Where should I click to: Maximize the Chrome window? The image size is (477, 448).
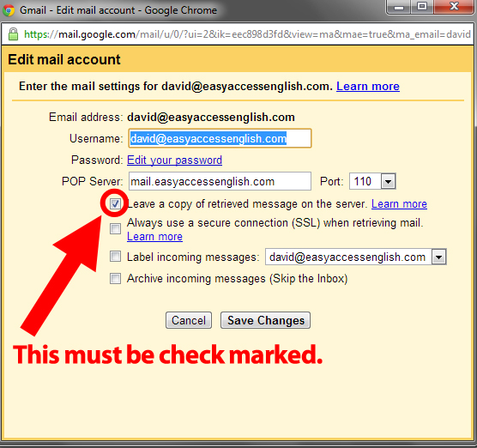tap(422, 7)
